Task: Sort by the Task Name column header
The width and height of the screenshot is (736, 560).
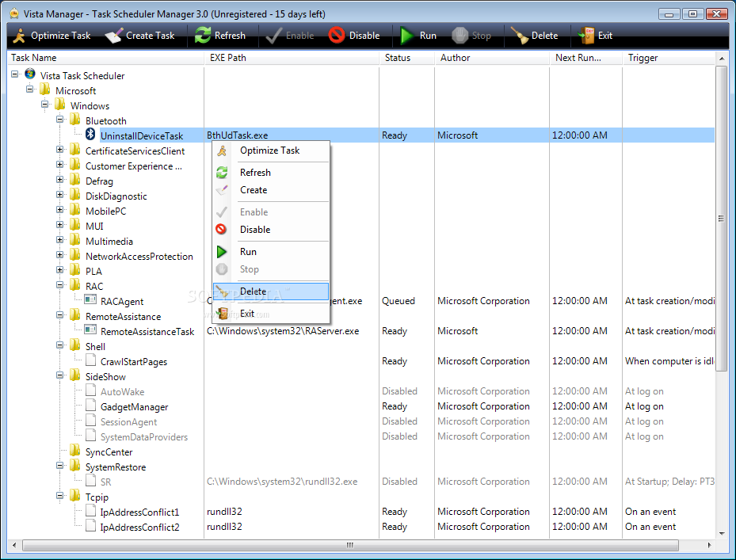Action: (x=106, y=58)
